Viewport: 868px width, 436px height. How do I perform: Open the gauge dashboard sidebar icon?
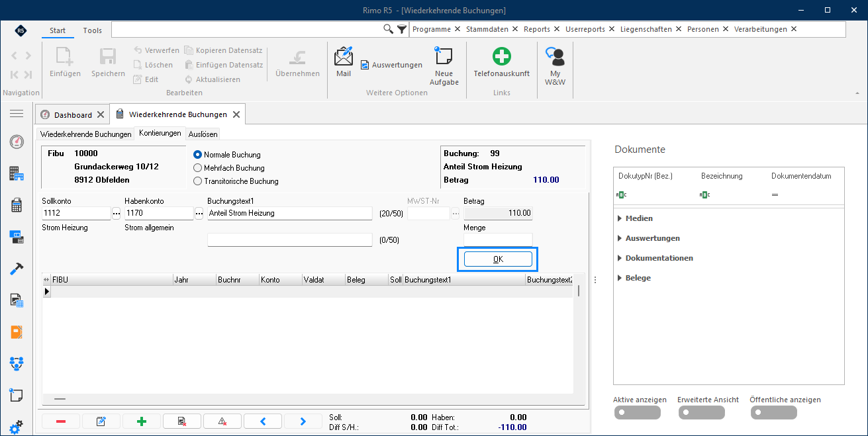tap(17, 142)
